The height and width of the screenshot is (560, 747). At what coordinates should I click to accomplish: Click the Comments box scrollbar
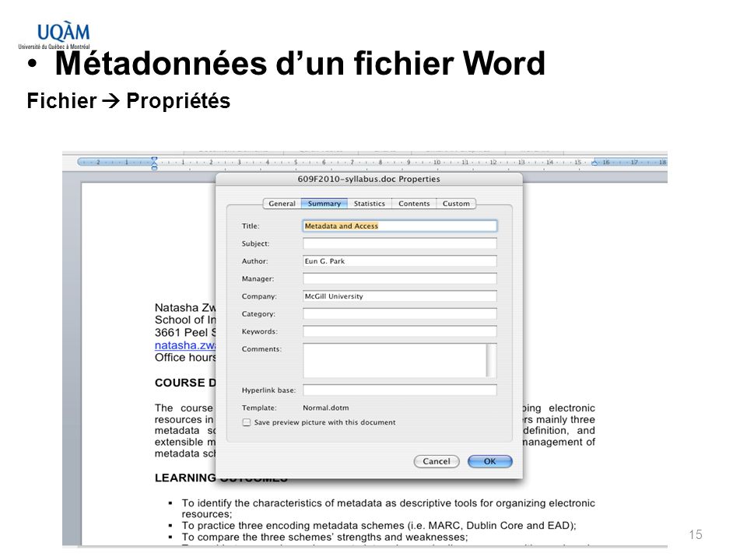tap(491, 360)
